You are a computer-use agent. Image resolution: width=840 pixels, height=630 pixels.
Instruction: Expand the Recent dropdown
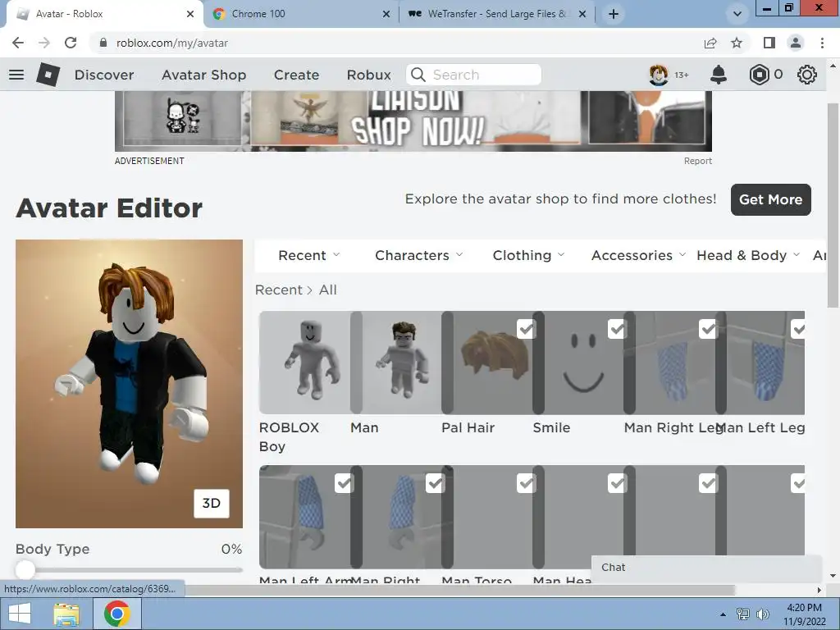point(309,256)
